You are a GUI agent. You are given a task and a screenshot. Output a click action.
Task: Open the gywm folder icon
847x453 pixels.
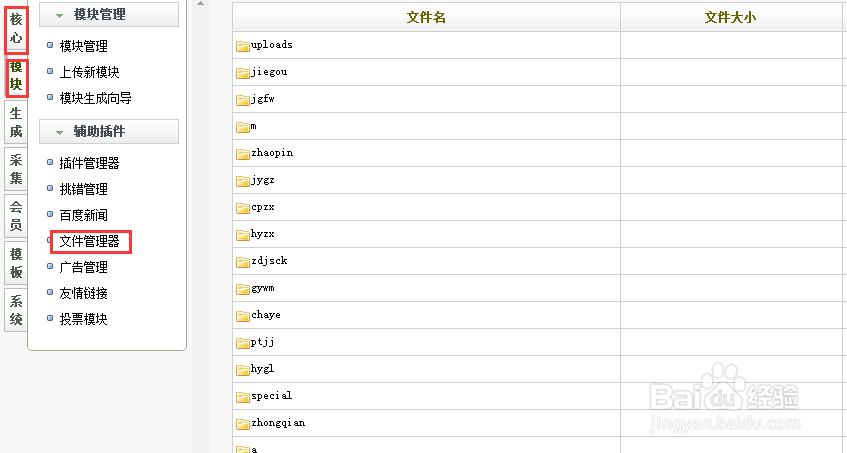tap(243, 289)
